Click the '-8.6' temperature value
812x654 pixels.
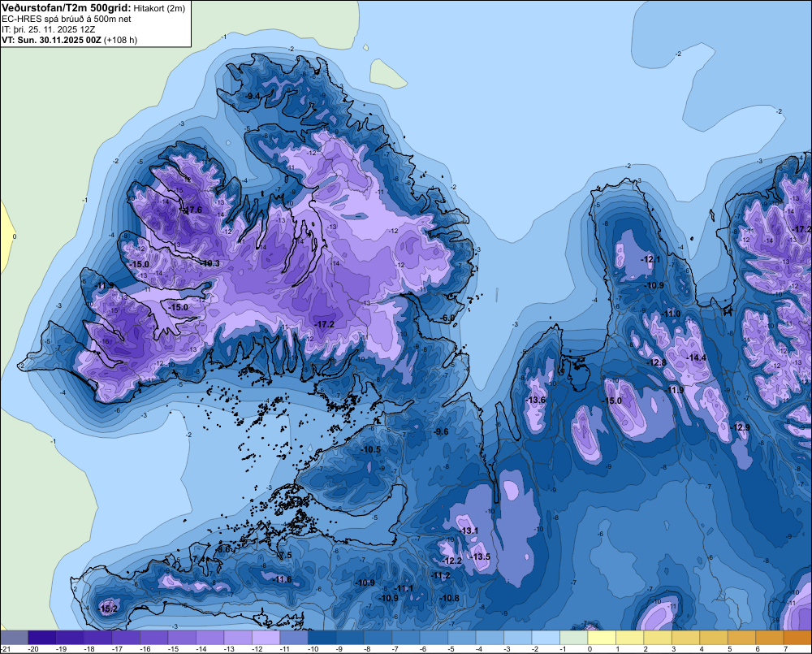(x=223, y=549)
